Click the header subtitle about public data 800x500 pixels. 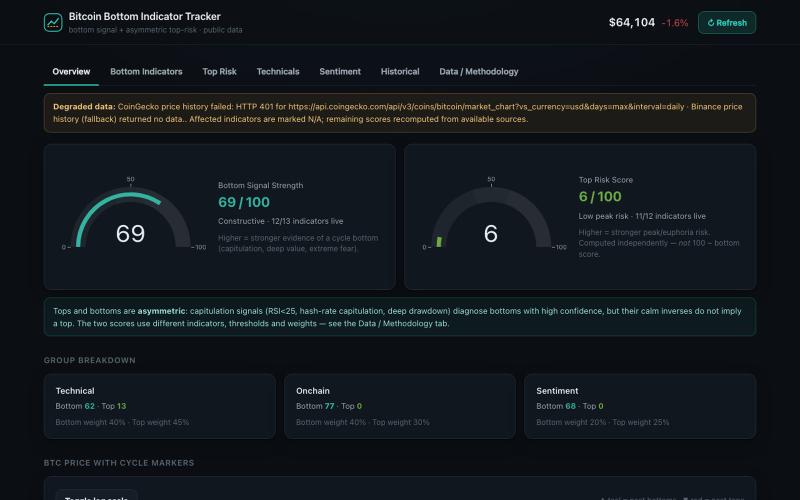pos(156,30)
